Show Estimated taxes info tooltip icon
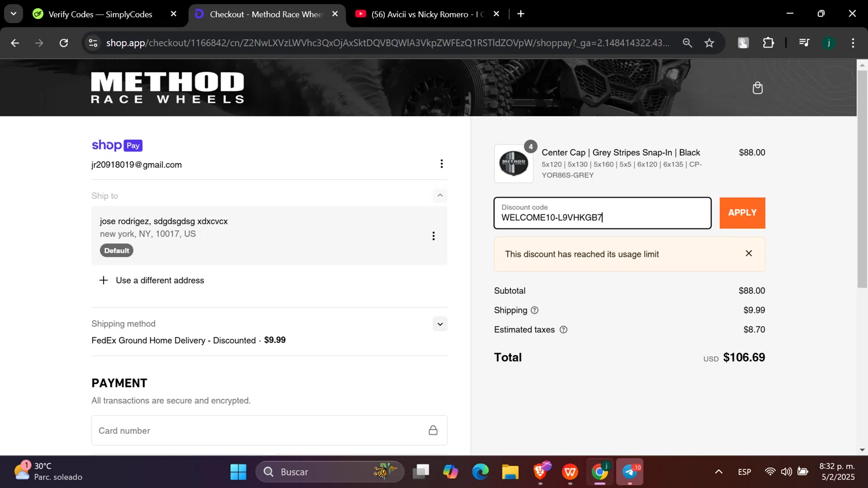This screenshot has width=868, height=488. [x=564, y=330]
